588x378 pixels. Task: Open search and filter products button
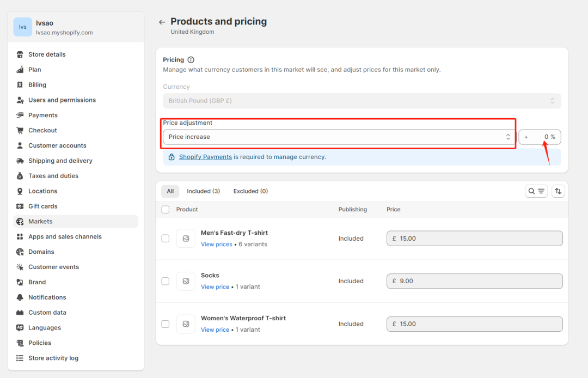point(536,191)
